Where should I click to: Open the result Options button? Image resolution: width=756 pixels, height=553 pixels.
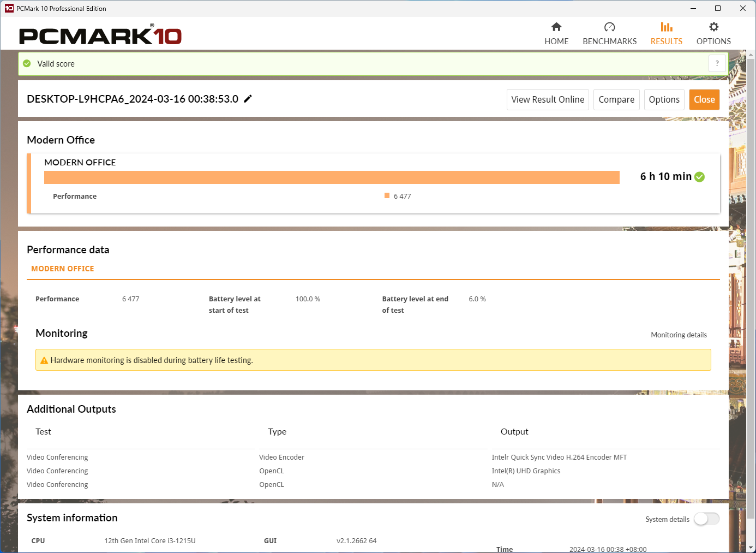coord(664,99)
